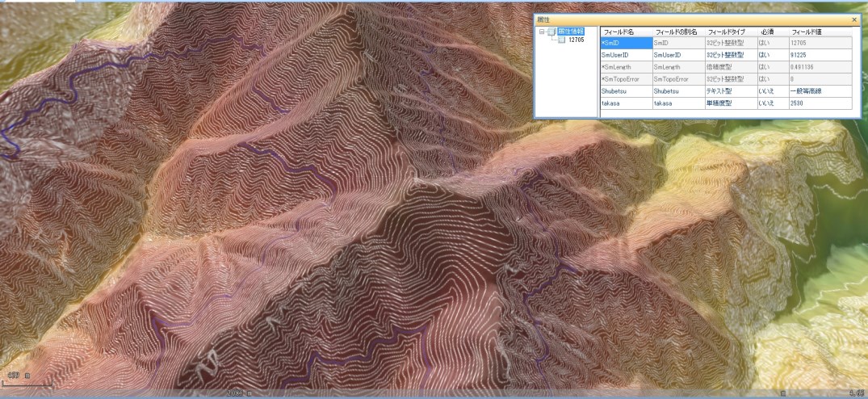This screenshot has width=868, height=399.
Task: Click the 単精度型 type cell for takasa
Action: [729, 103]
